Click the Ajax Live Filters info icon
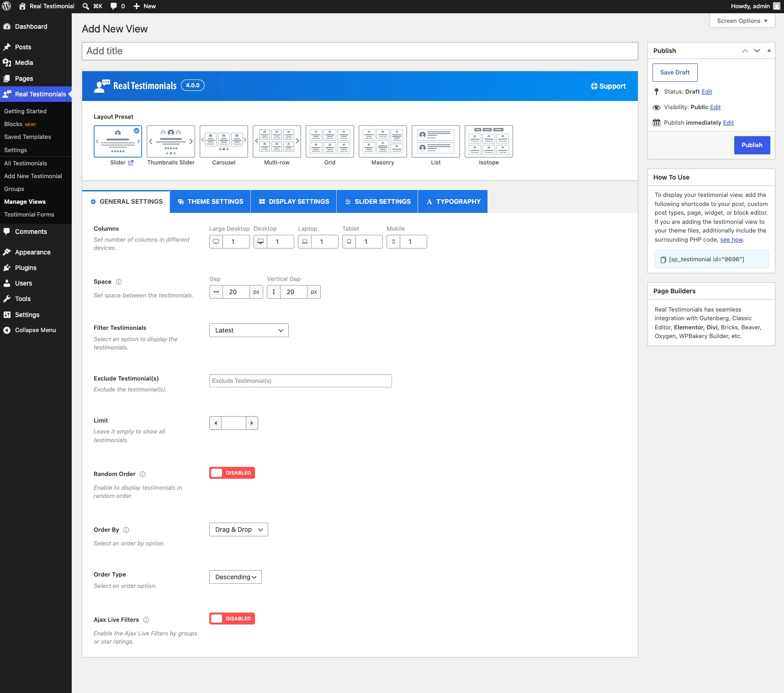Viewport: 784px width, 693px height. [x=146, y=620]
